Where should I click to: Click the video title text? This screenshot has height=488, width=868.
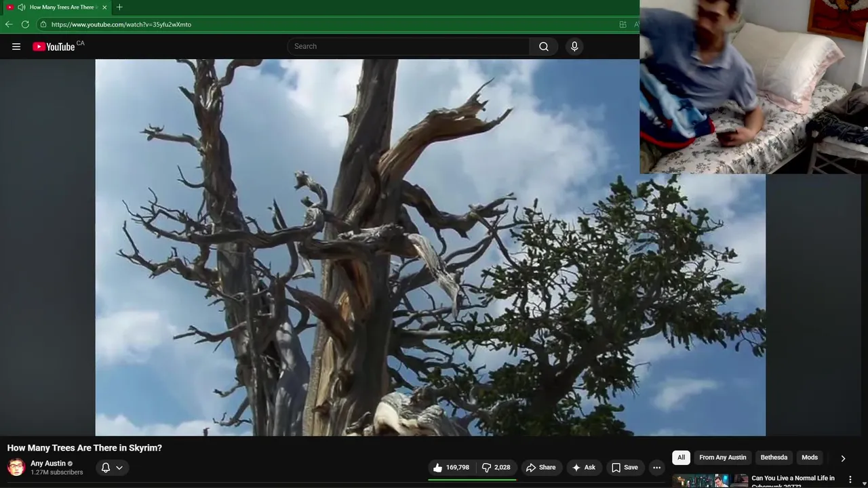point(85,448)
